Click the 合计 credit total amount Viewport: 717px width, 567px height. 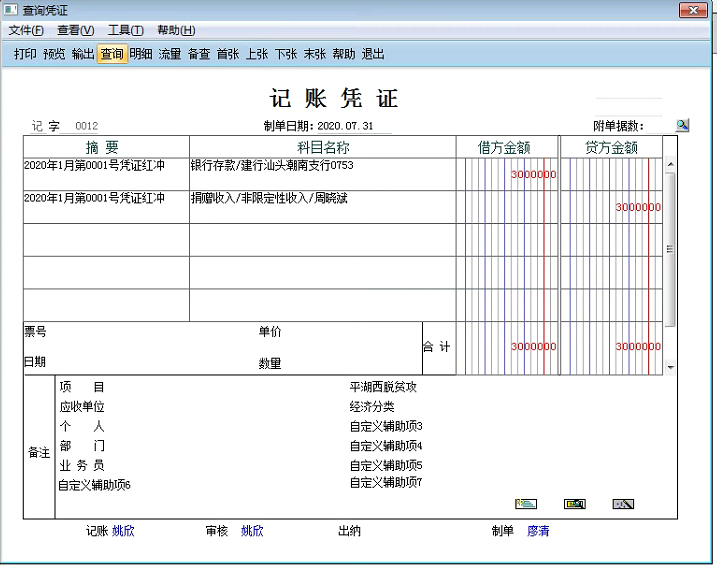point(638,346)
